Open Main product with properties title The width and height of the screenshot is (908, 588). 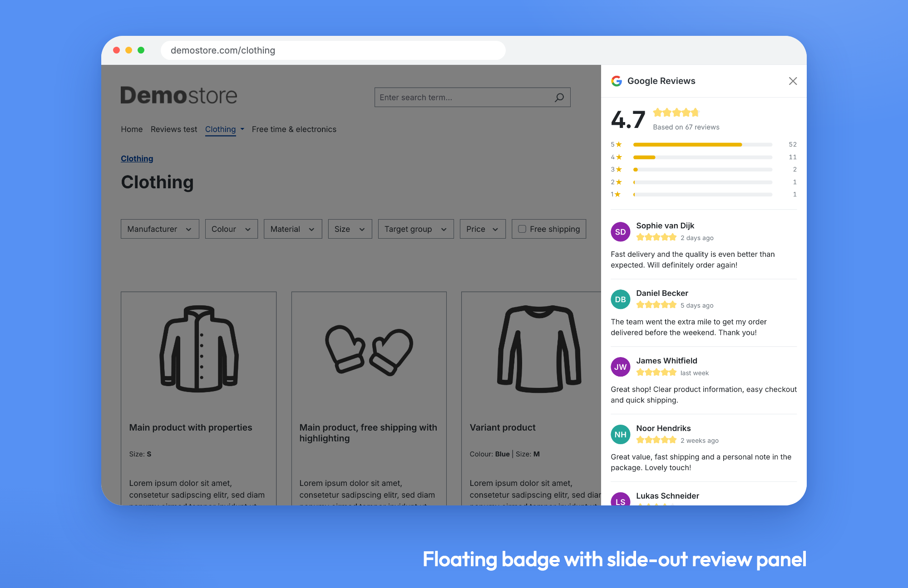coord(191,427)
